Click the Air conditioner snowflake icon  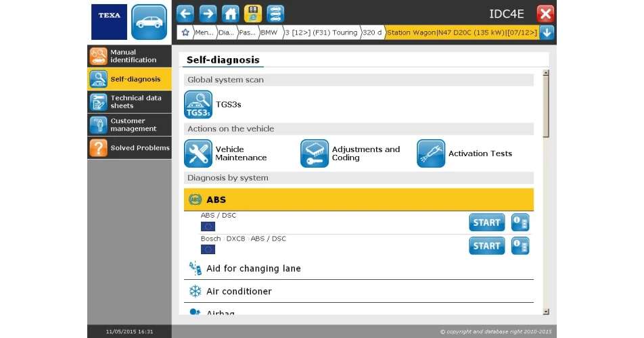click(x=195, y=291)
